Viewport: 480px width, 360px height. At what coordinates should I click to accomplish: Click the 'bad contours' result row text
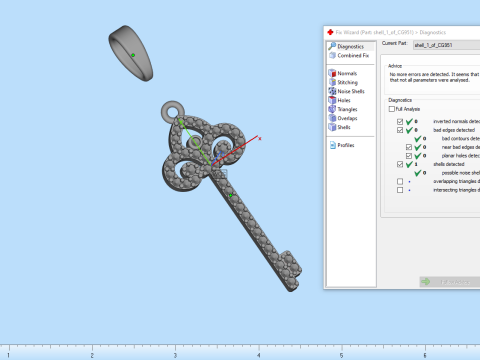pos(461,138)
